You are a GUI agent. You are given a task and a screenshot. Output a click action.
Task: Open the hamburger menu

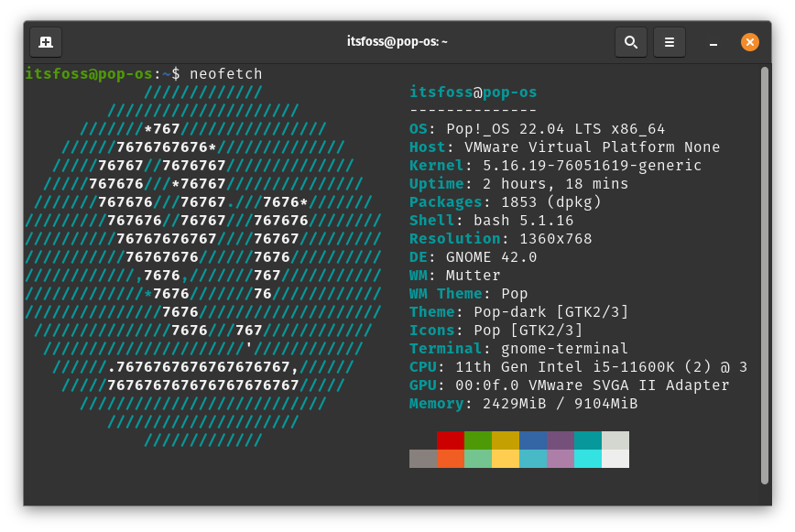coord(670,42)
